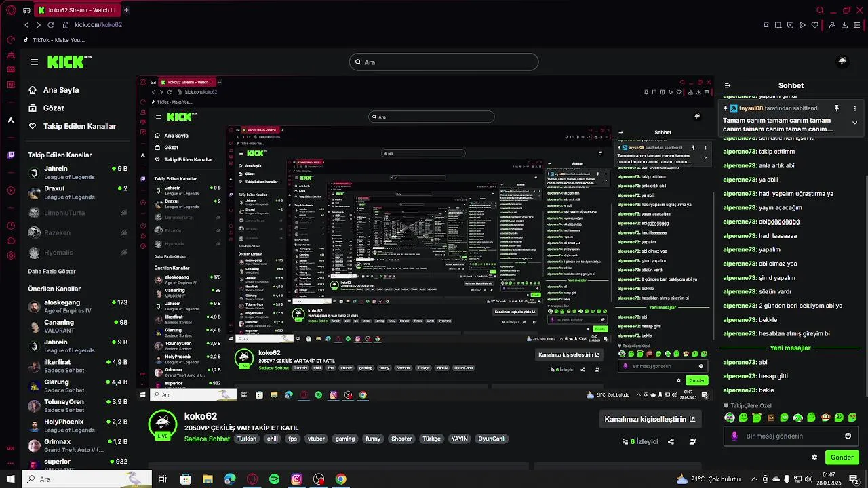Click the pinboard pin icon in address bar
The image size is (868, 488).
pyautogui.click(x=766, y=25)
